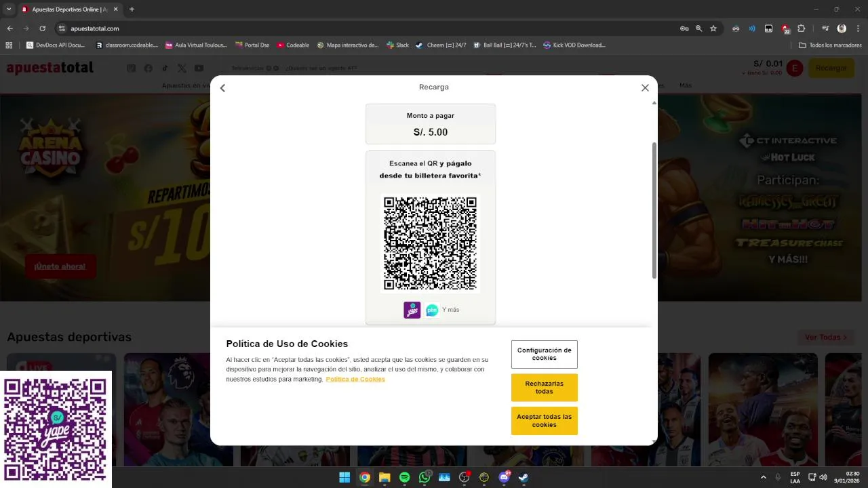Open Chrome three-dot menu

point(859,28)
